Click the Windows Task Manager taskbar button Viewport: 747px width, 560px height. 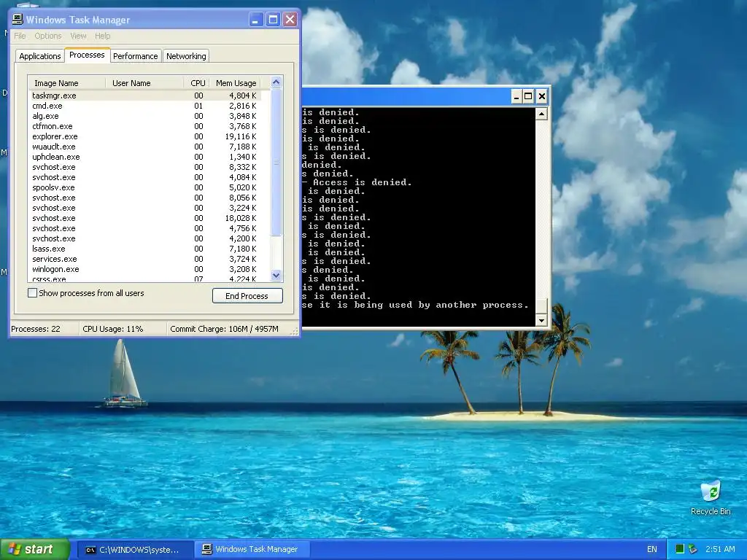pyautogui.click(x=252, y=550)
